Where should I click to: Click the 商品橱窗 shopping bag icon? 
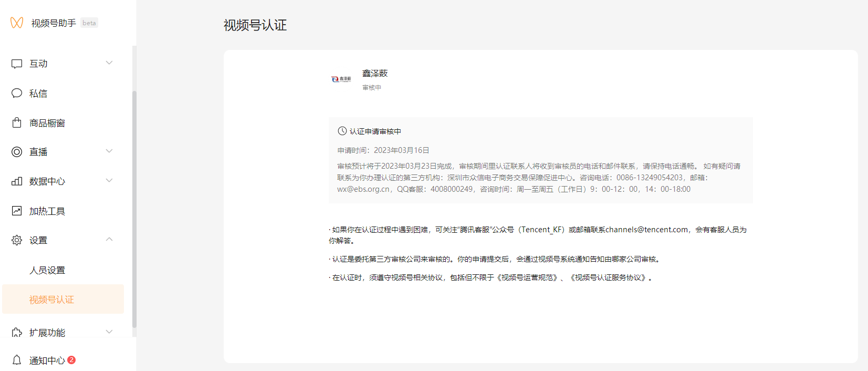17,122
